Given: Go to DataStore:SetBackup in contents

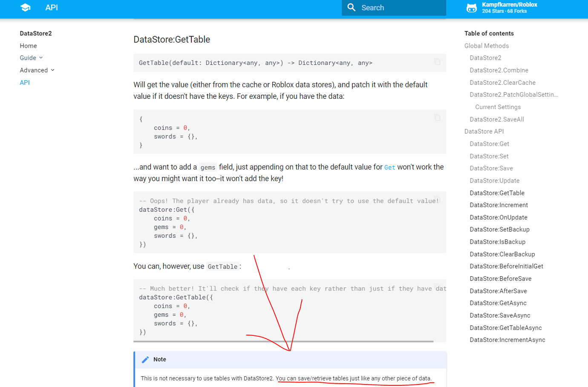Looking at the screenshot, I should [x=499, y=229].
